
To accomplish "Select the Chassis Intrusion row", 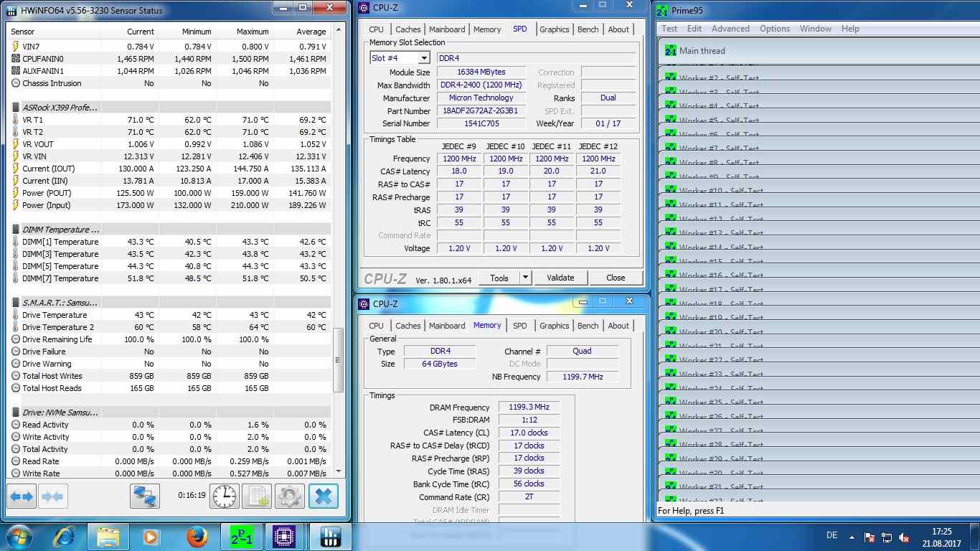I will tap(169, 83).
